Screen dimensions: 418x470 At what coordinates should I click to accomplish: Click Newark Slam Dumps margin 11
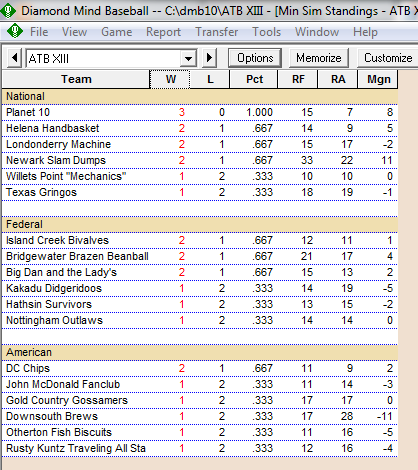(x=387, y=160)
